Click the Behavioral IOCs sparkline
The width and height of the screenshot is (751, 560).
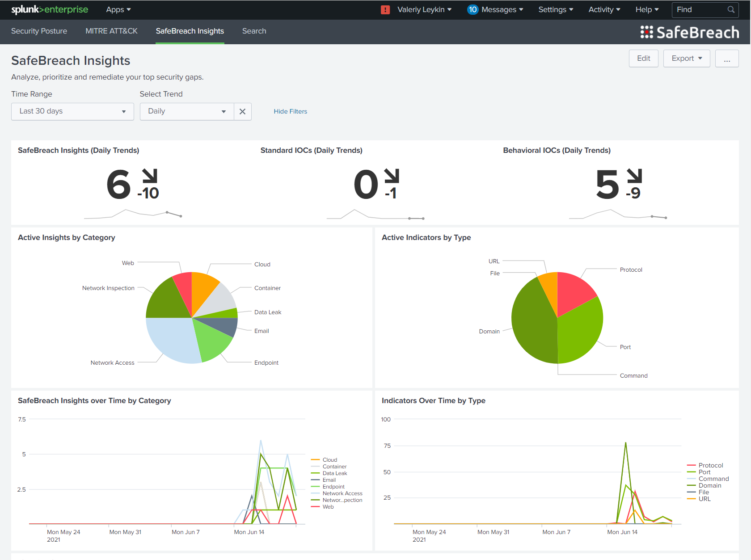coord(618,215)
